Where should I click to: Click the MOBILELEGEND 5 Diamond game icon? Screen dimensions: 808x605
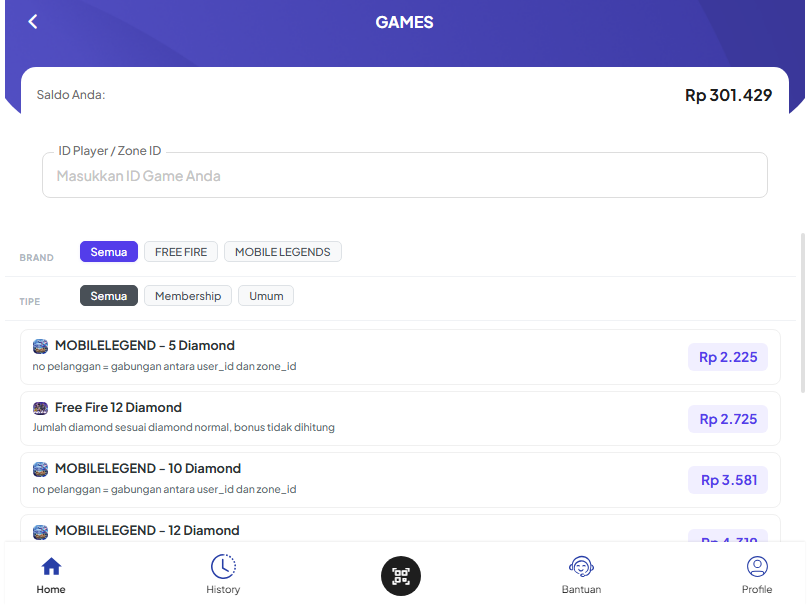point(40,346)
